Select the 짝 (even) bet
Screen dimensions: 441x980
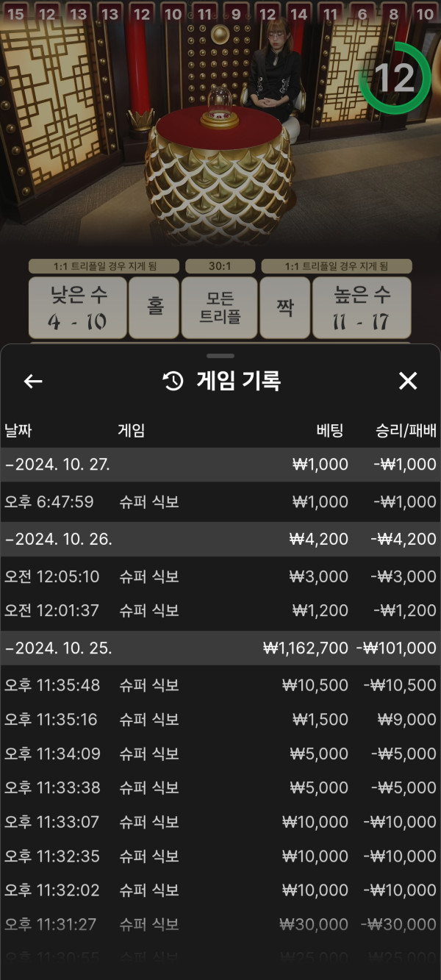click(x=284, y=307)
